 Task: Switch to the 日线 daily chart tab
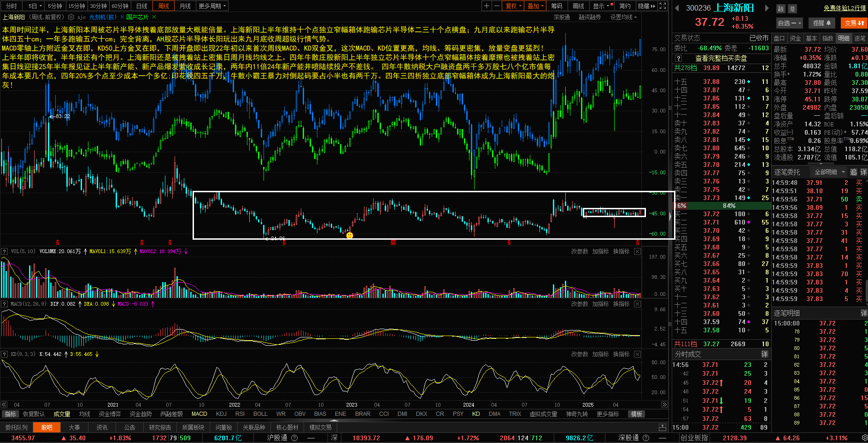142,6
